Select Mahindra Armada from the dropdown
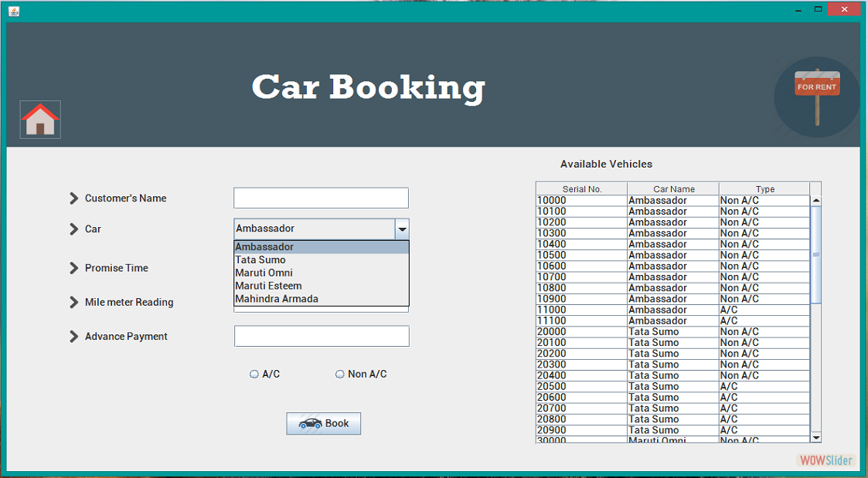This screenshot has width=868, height=478. pyautogui.click(x=321, y=299)
